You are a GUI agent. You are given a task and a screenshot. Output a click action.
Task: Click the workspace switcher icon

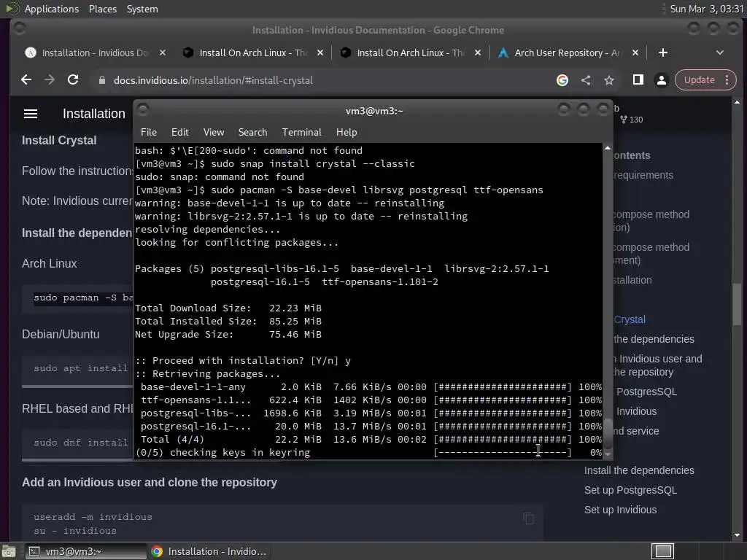point(662,551)
